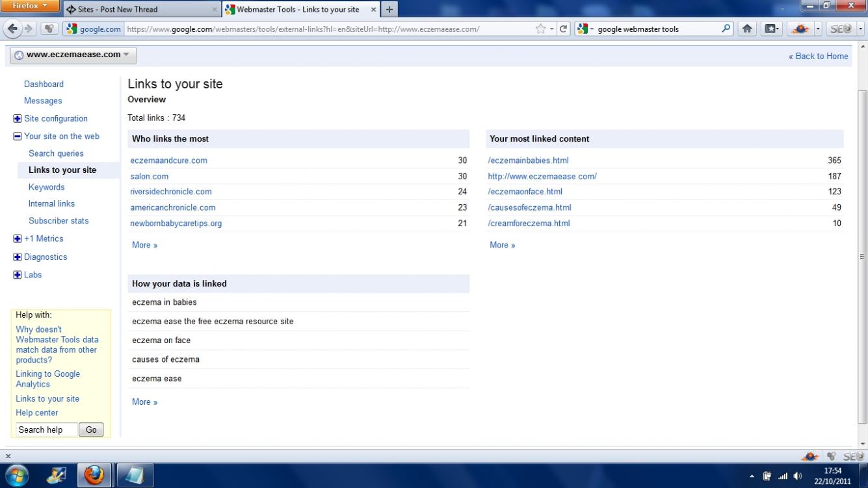Open the /eczemainbabies.html link
The image size is (868, 488).
pyautogui.click(x=528, y=161)
